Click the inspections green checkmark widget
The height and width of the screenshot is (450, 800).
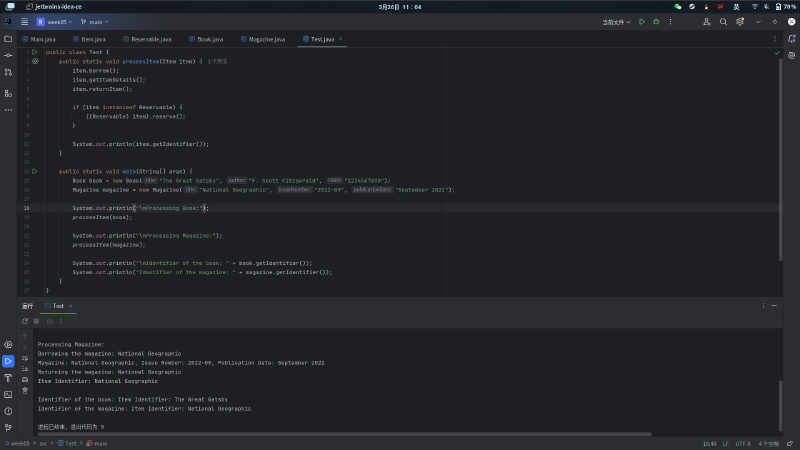pyautogui.click(x=777, y=53)
